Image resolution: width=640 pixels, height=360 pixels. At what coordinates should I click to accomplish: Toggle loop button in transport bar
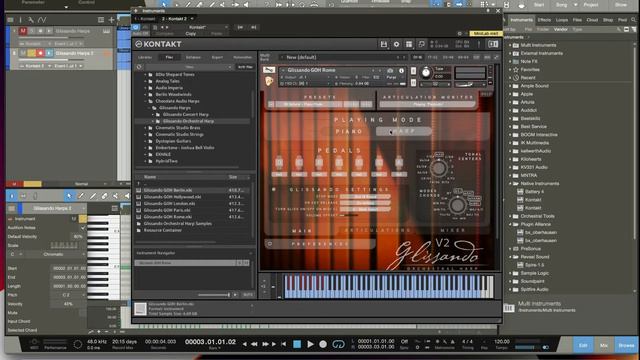tap(338, 344)
